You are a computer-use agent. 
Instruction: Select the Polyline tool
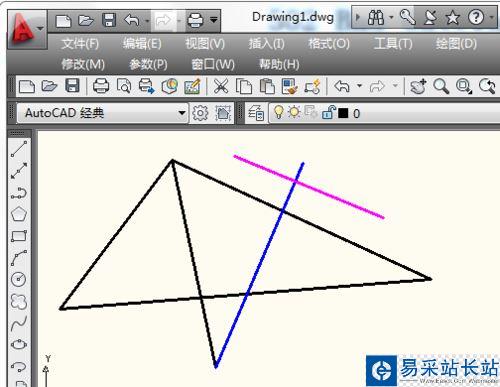(x=19, y=193)
